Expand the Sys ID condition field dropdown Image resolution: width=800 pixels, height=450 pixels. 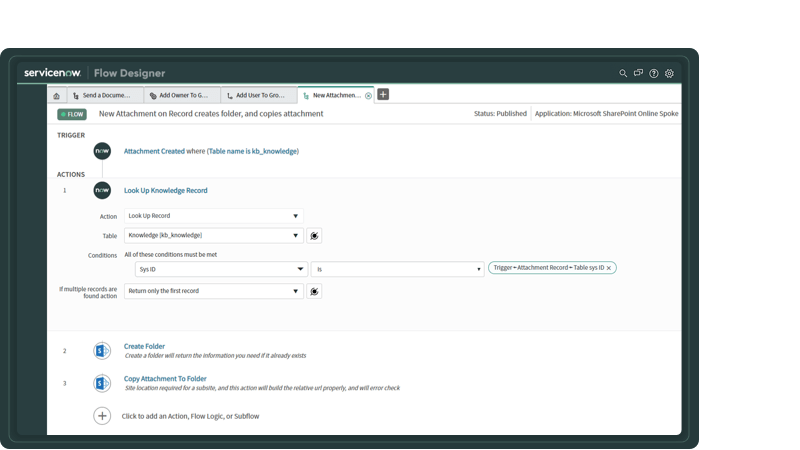(x=221, y=269)
